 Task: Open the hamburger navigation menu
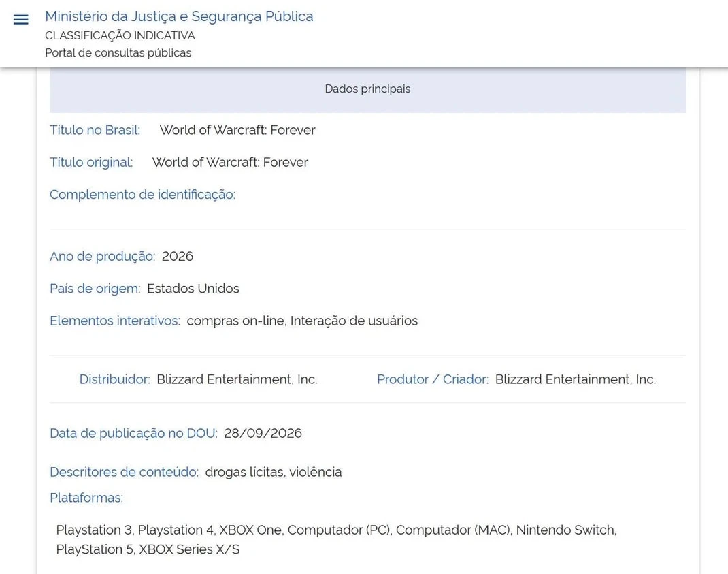[21, 19]
